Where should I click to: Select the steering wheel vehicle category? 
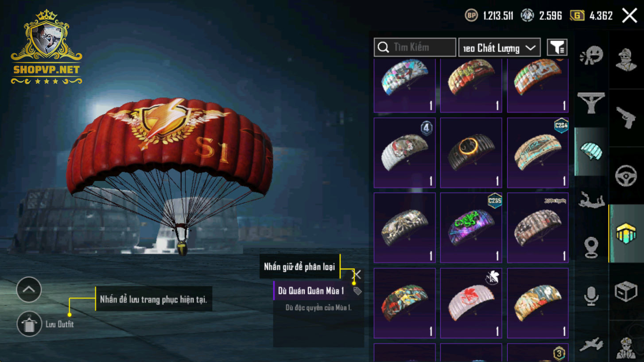coord(626,176)
